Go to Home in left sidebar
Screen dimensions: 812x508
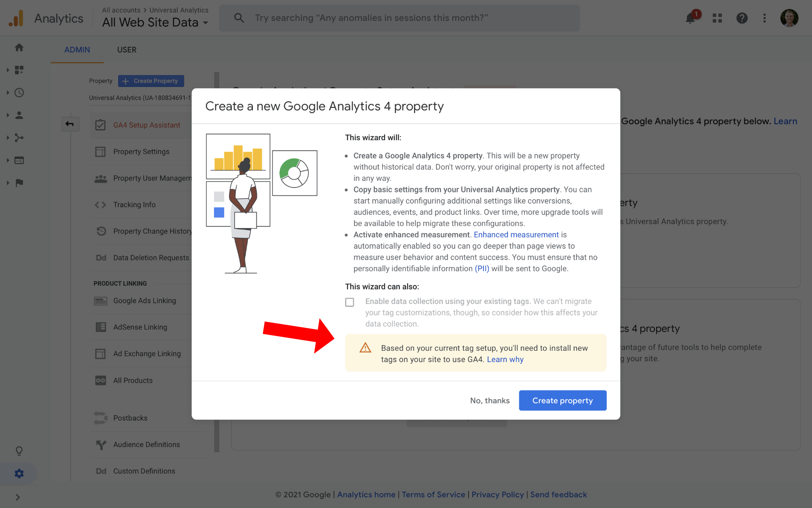pyautogui.click(x=19, y=48)
